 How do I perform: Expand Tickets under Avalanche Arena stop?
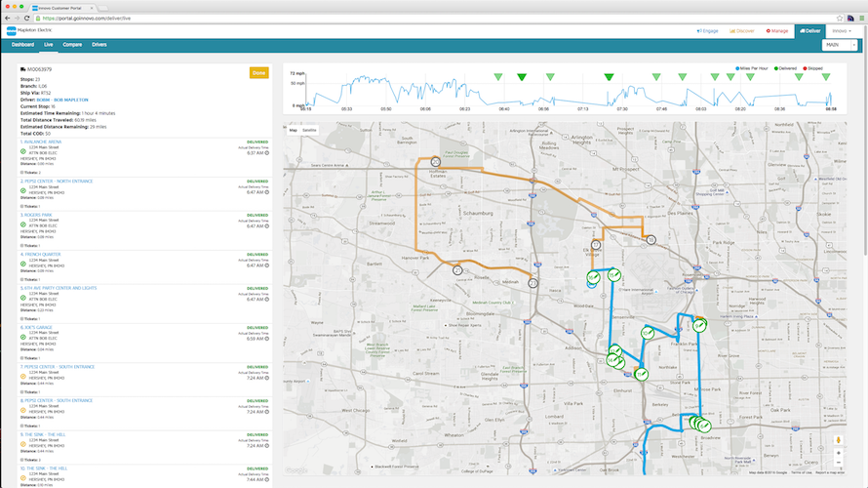[x=30, y=173]
